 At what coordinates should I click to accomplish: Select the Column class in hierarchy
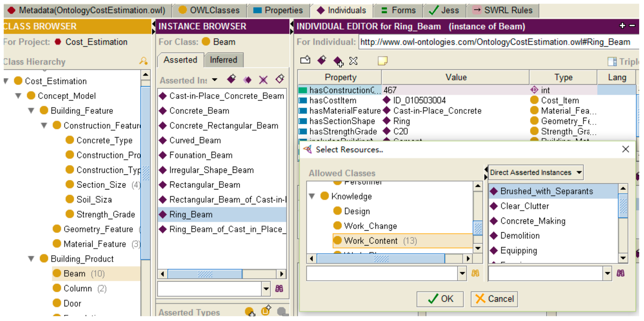78,289
